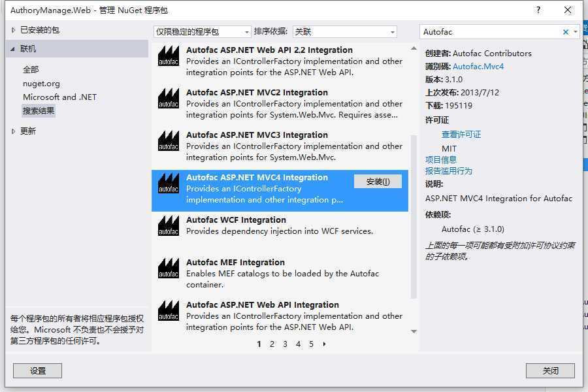This screenshot has width=588, height=392.
Task: Click Autofac icon of MVC2 Integration package
Action: (x=169, y=98)
